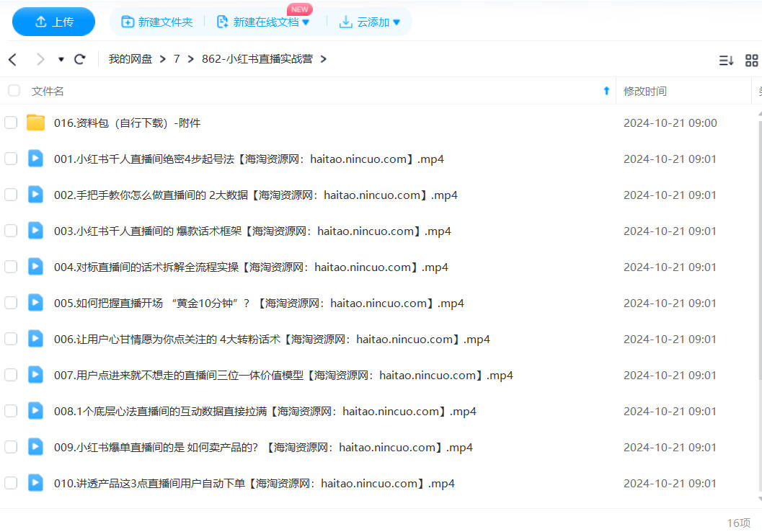Viewport: 762px width, 532px height.
Task: Click video icon of file 009
Action: 35,446
